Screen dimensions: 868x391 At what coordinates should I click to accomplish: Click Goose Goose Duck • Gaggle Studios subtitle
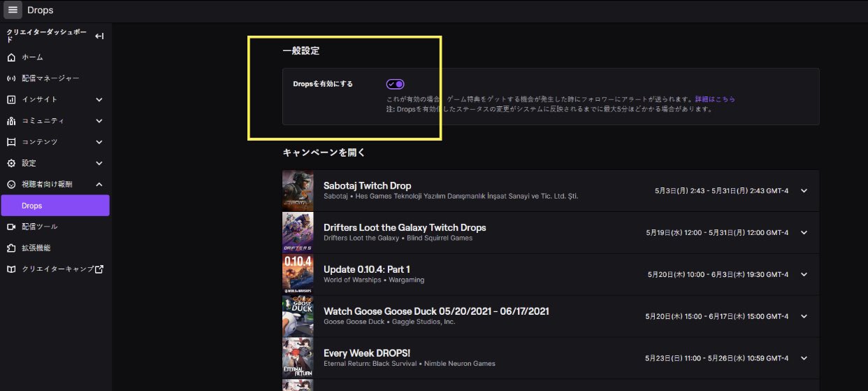pos(389,322)
